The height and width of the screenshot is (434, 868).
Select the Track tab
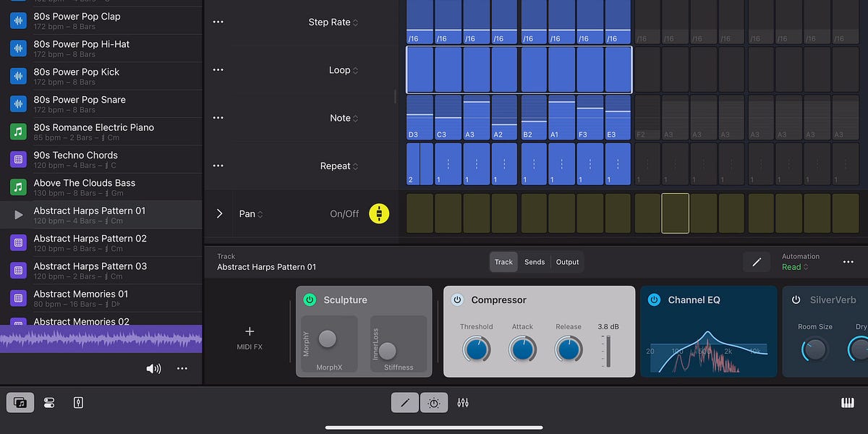[503, 262]
